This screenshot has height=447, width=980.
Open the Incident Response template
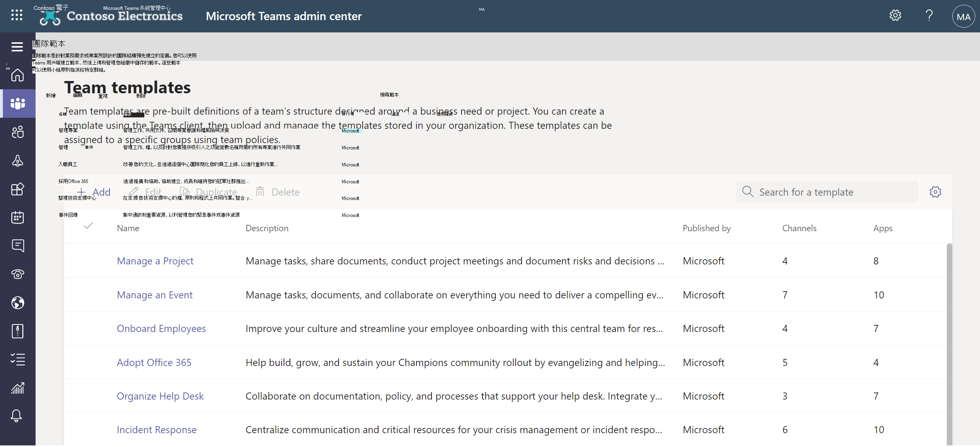[x=157, y=430]
